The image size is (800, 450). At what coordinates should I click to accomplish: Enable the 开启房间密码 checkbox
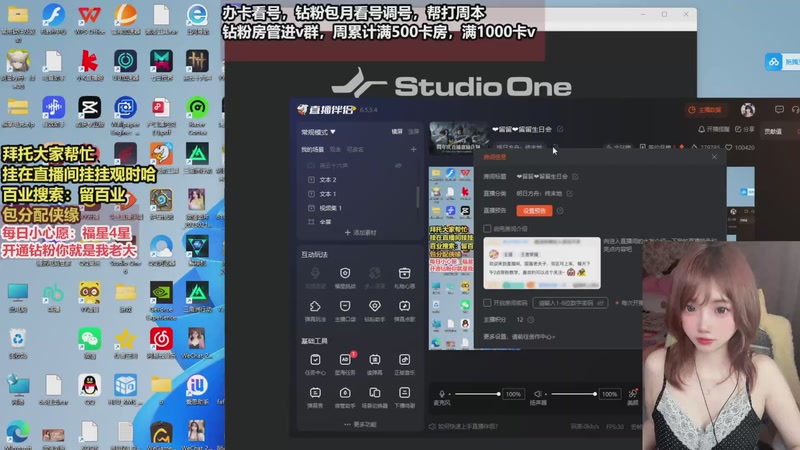pos(487,303)
